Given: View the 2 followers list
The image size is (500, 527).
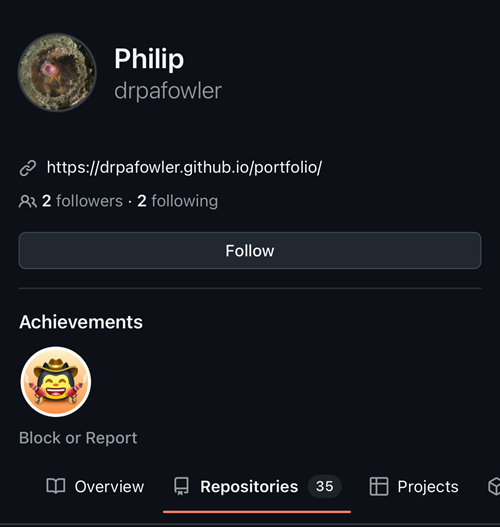Looking at the screenshot, I should (x=82, y=201).
